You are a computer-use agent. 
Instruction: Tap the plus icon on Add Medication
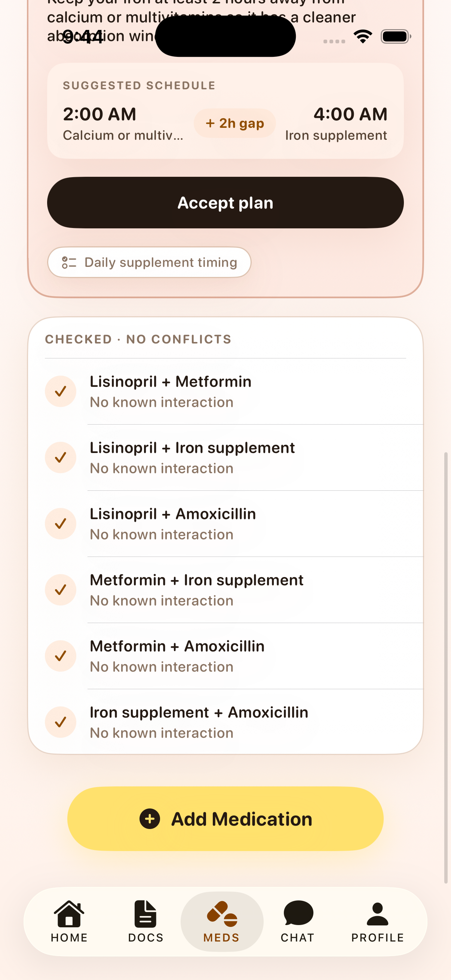pyautogui.click(x=150, y=819)
